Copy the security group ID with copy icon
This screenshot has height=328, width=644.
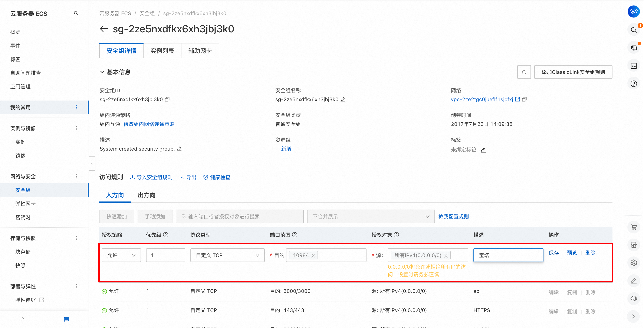167,99
